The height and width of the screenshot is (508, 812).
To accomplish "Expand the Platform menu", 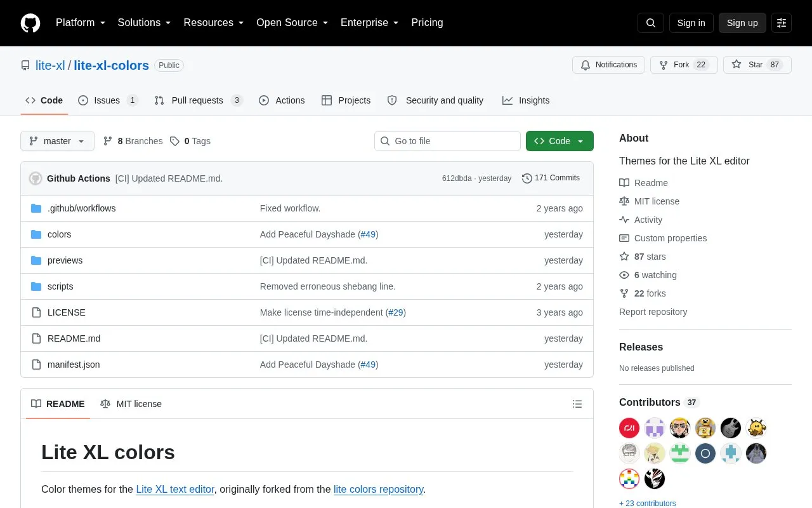I will 81,23.
